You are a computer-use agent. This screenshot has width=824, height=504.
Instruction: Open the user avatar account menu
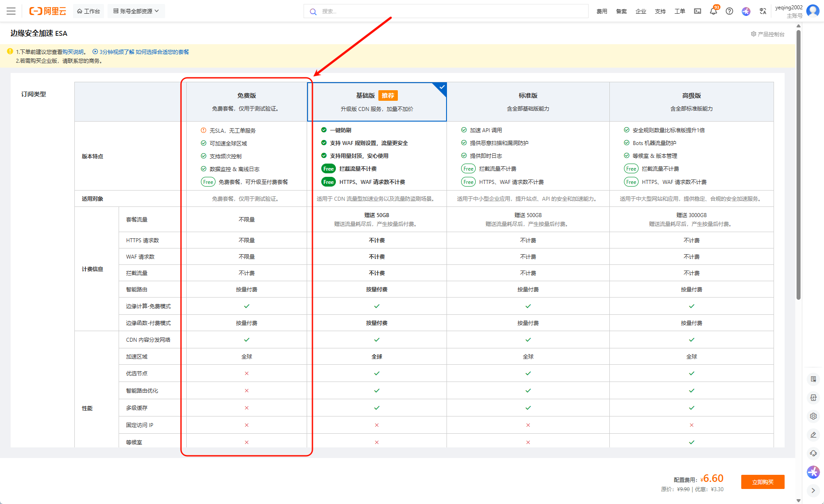tap(813, 11)
